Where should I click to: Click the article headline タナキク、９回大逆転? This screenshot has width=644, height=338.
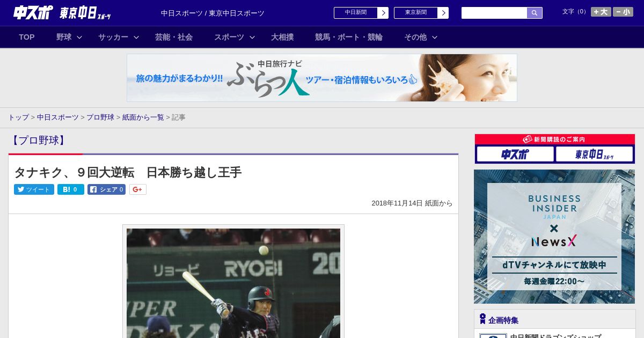(128, 172)
